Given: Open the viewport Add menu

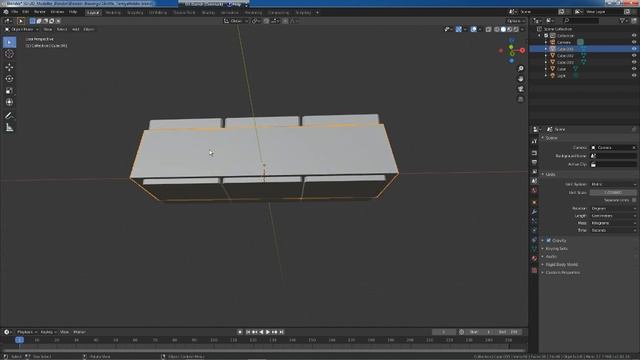Looking at the screenshot, I should coord(76,29).
